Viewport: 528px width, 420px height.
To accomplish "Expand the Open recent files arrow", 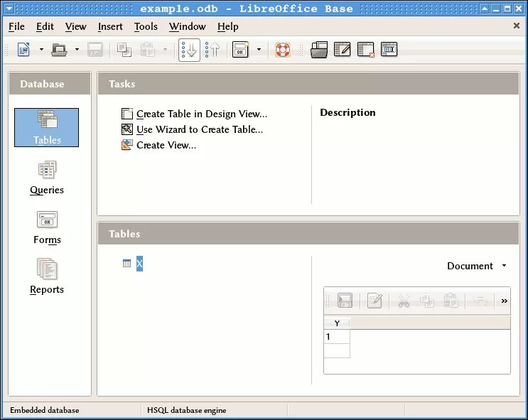I will coord(77,50).
